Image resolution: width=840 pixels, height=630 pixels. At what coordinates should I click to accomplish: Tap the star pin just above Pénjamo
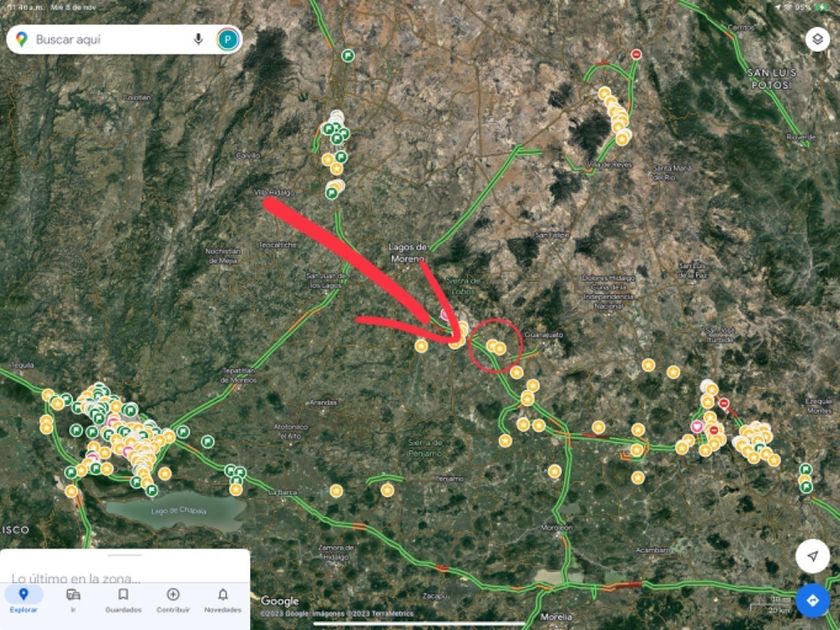pos(387,490)
